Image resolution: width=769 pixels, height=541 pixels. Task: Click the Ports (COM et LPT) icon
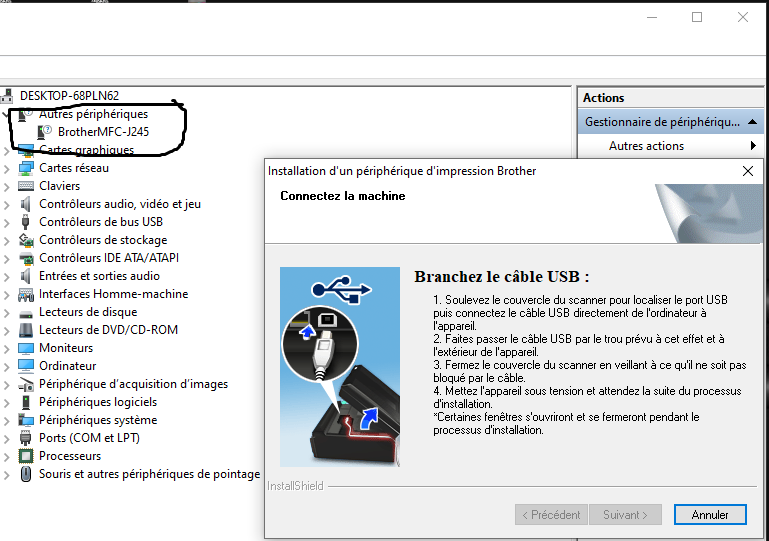[26, 438]
